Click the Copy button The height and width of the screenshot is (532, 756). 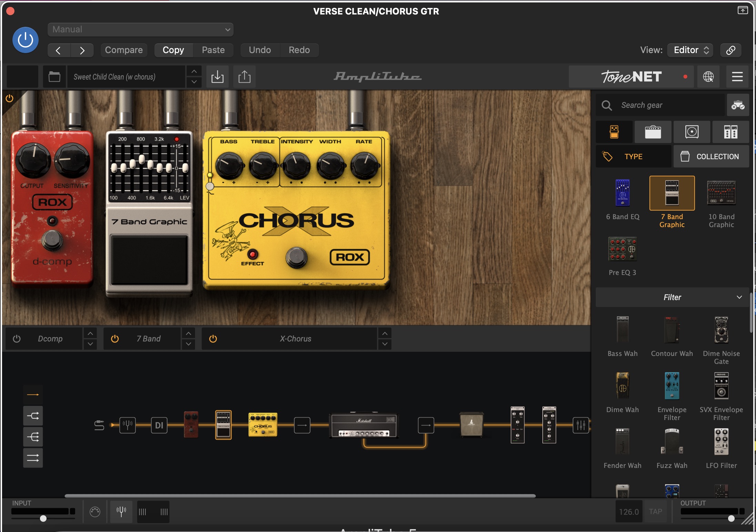[x=173, y=50]
